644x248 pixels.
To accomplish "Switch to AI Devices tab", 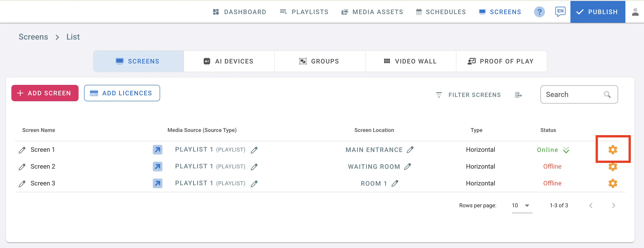I will pos(229,61).
